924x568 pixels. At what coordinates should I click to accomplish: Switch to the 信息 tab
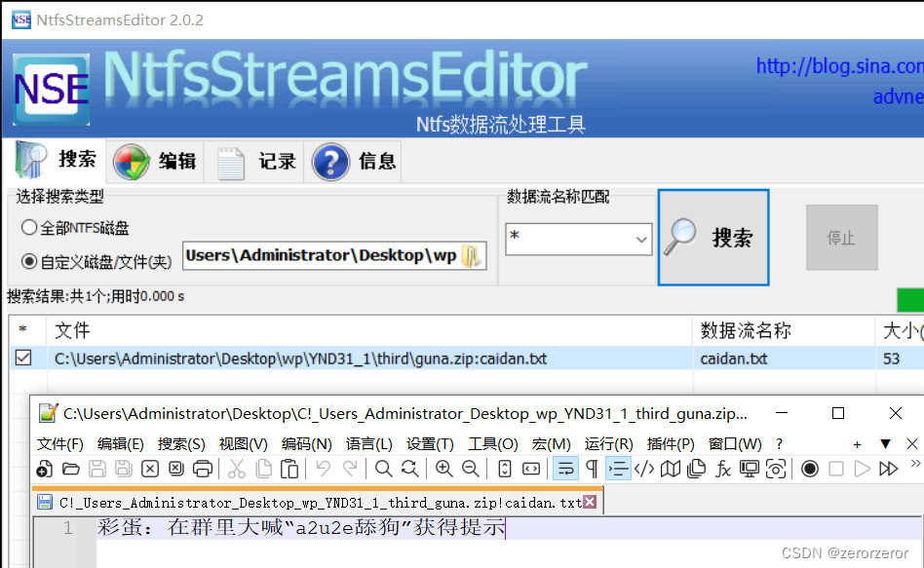tap(354, 161)
